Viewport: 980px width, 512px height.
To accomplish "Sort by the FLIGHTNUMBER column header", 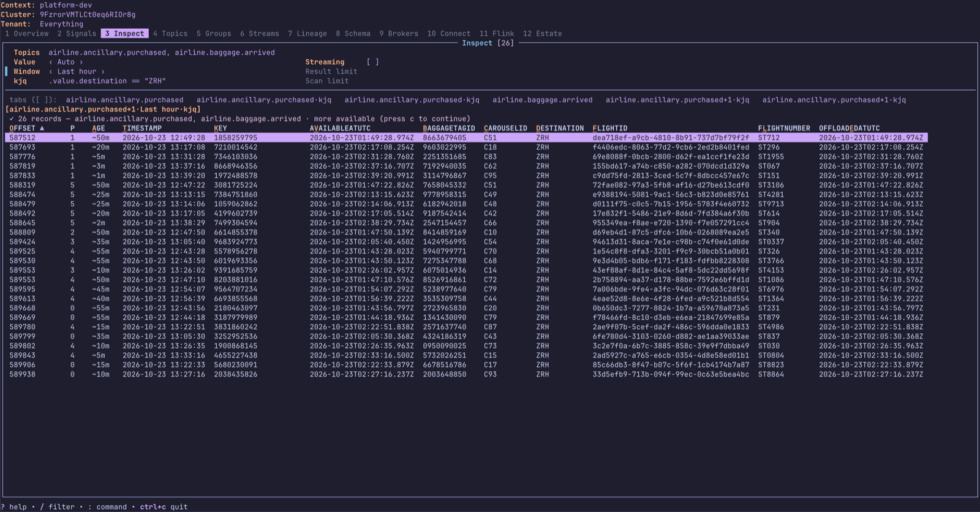I will click(784, 129).
